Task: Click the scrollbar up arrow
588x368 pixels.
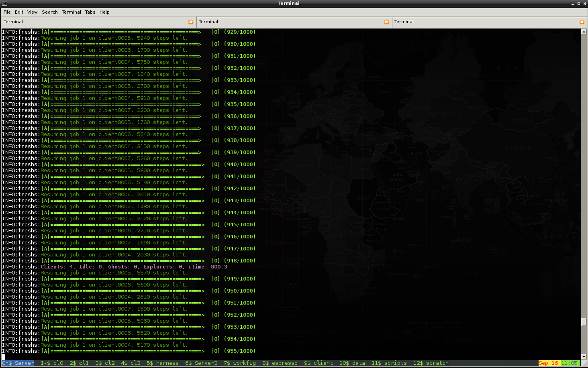Action: tap(584, 32)
